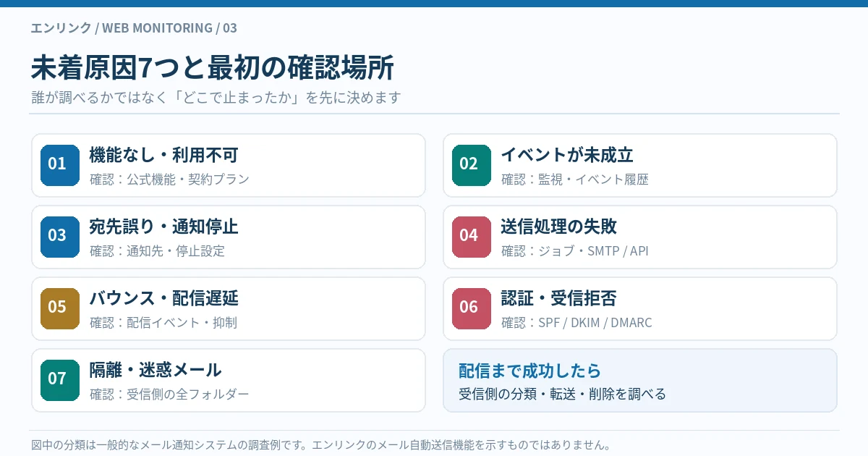This screenshot has height=456, width=868.
Task: Click the text 確認：受信側の全フォルダー
Action: point(169,394)
